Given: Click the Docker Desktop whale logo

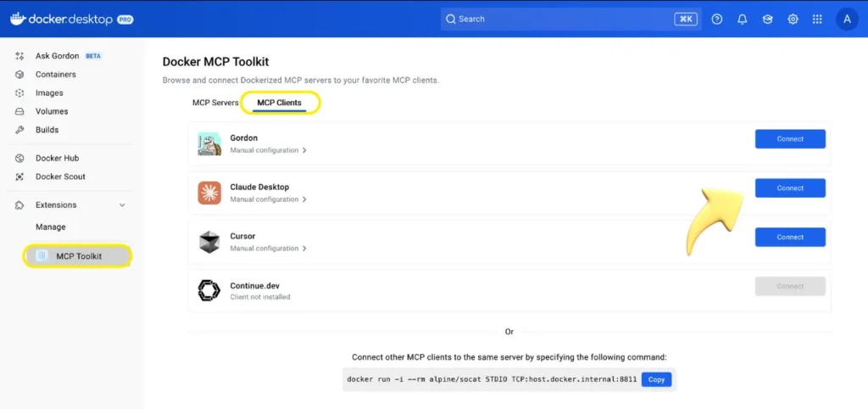Looking at the screenshot, I should (x=19, y=19).
